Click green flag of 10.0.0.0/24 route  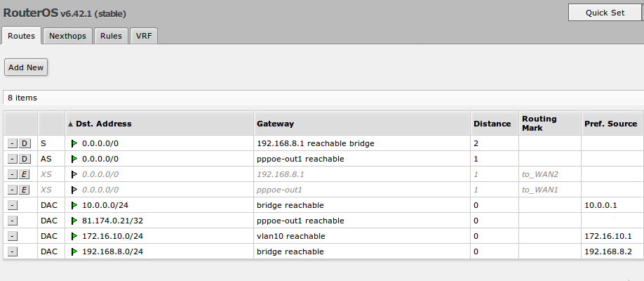(x=75, y=205)
